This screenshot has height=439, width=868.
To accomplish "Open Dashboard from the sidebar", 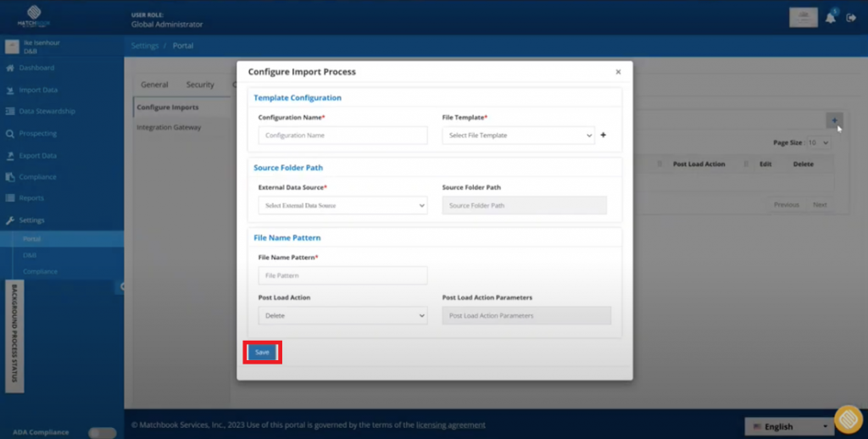I will 36,68.
